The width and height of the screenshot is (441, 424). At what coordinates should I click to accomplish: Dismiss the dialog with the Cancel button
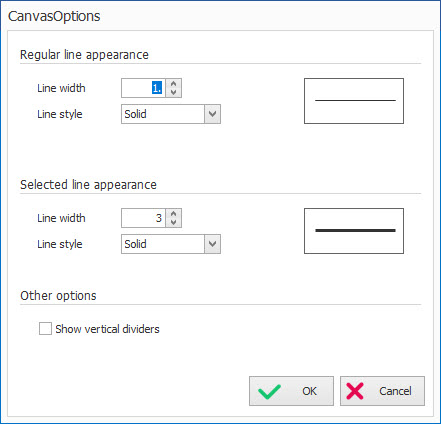382,391
